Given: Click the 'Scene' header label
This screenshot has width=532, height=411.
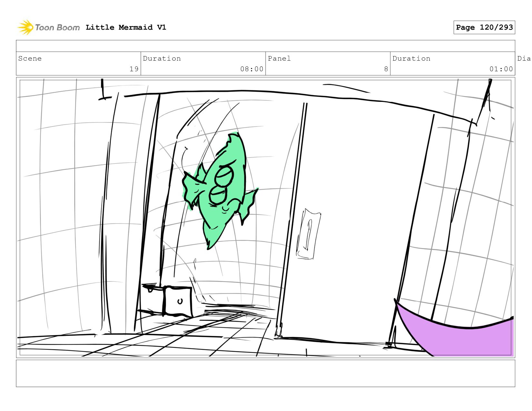Looking at the screenshot, I should coord(30,58).
